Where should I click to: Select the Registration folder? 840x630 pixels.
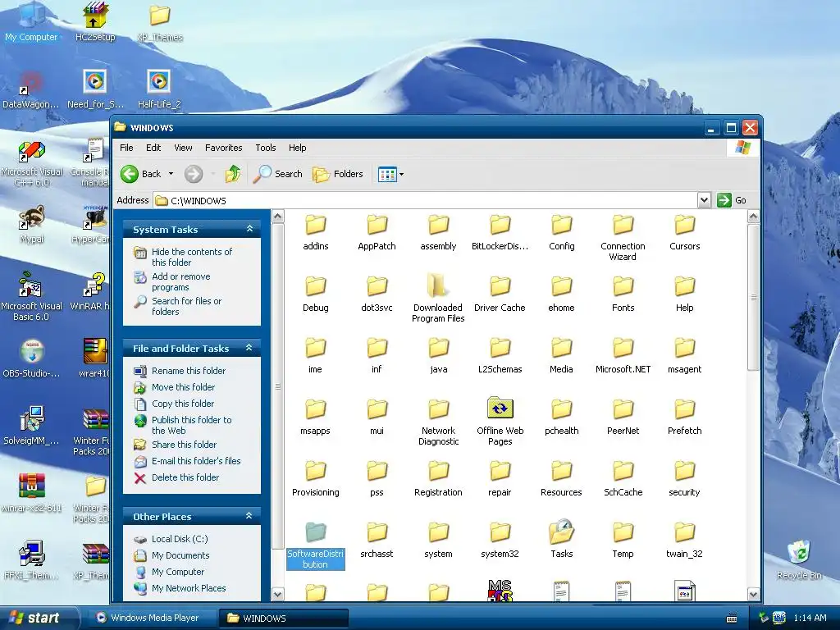pyautogui.click(x=438, y=478)
